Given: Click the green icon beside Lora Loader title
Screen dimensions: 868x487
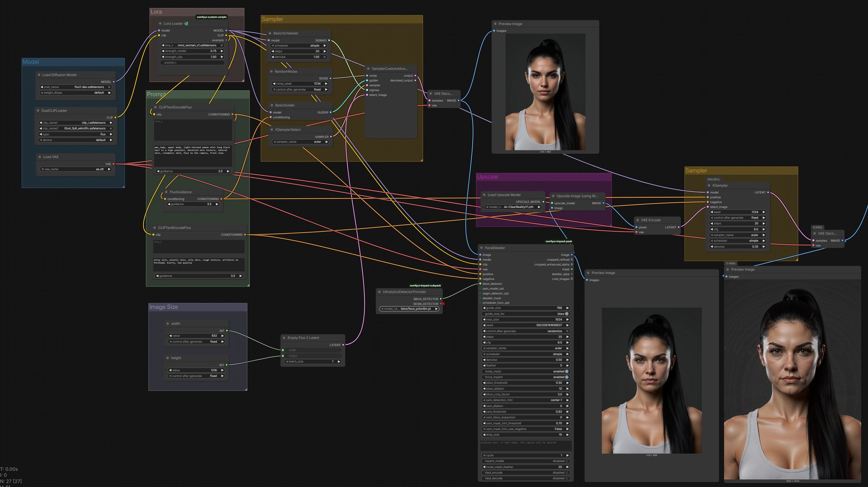Looking at the screenshot, I should tap(186, 24).
